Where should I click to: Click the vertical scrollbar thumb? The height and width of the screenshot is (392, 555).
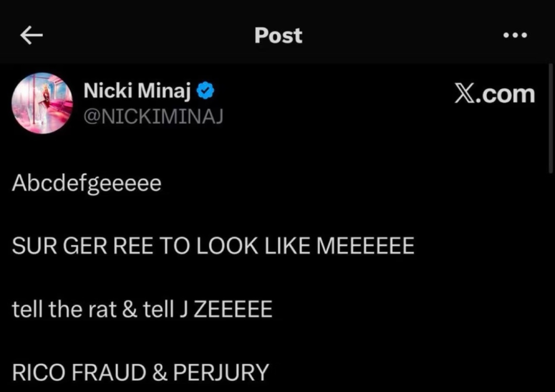pyautogui.click(x=550, y=118)
